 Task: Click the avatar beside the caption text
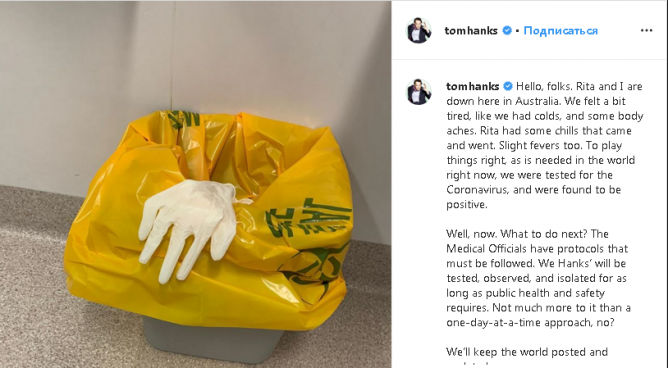click(x=419, y=92)
